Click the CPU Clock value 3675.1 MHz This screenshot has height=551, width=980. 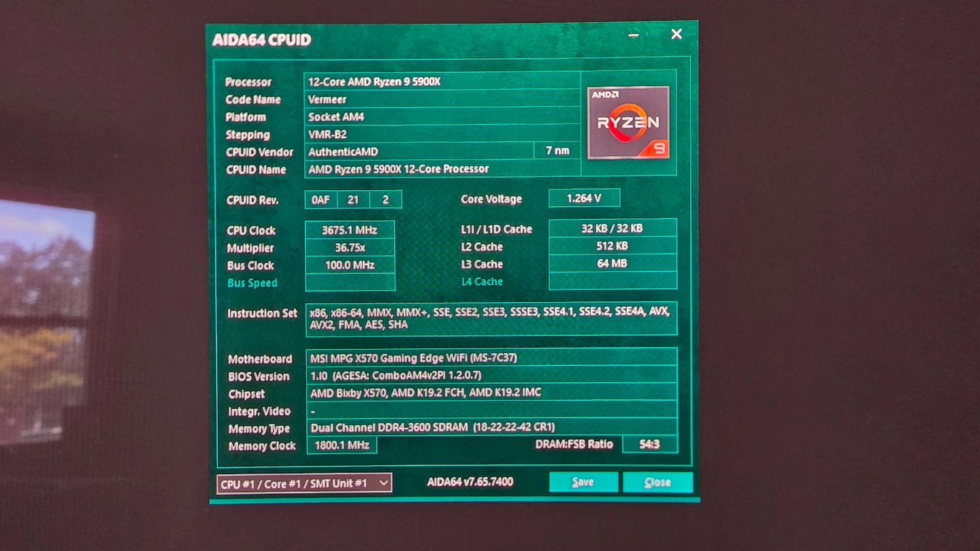coord(350,230)
